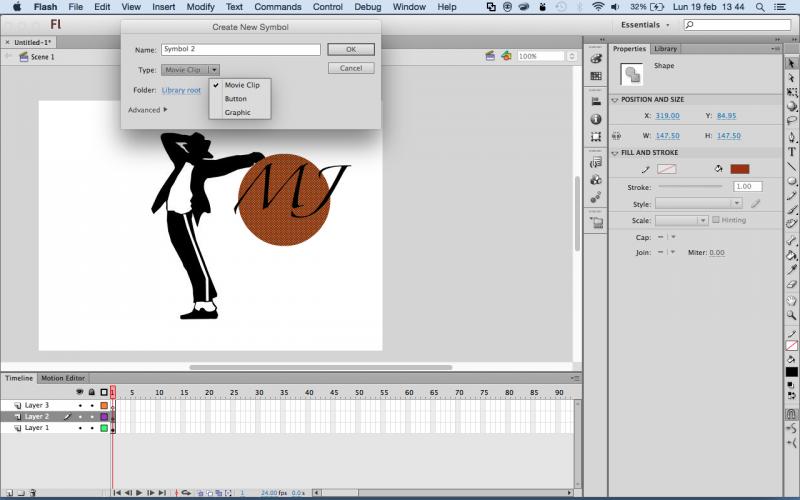Choose the Line tool
The width and height of the screenshot is (800, 500).
pos(792,167)
